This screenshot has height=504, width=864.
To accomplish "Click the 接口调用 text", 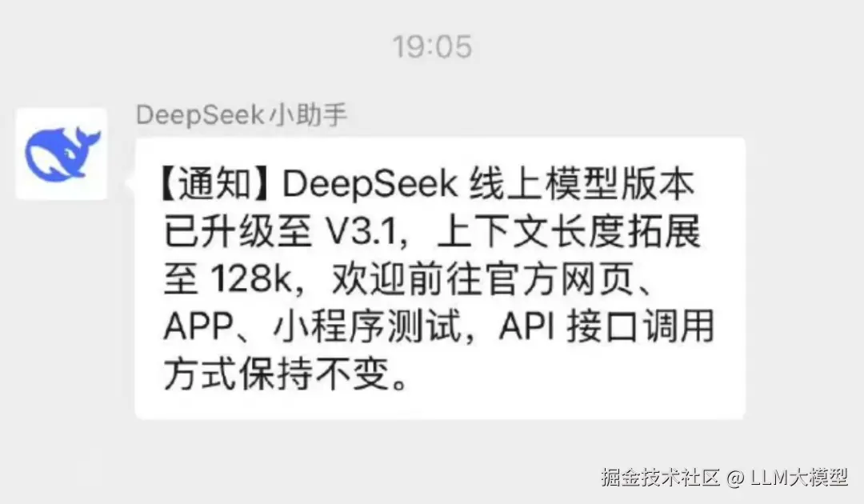I will coord(640,326).
